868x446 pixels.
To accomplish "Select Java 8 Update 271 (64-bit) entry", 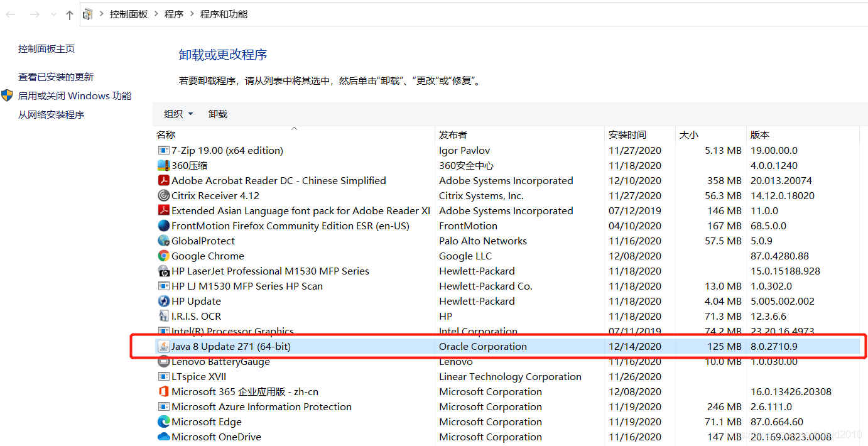I will tap(231, 347).
